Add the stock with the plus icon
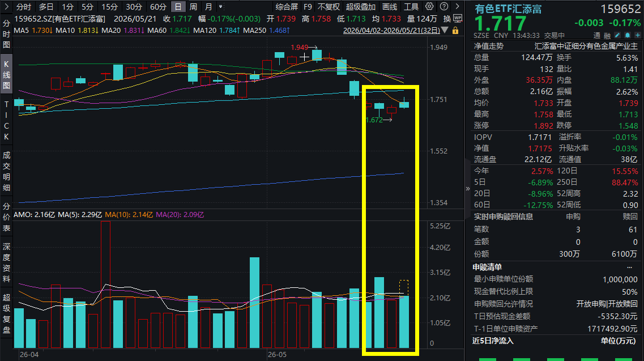The height and width of the screenshot is (361, 644). (x=638, y=36)
